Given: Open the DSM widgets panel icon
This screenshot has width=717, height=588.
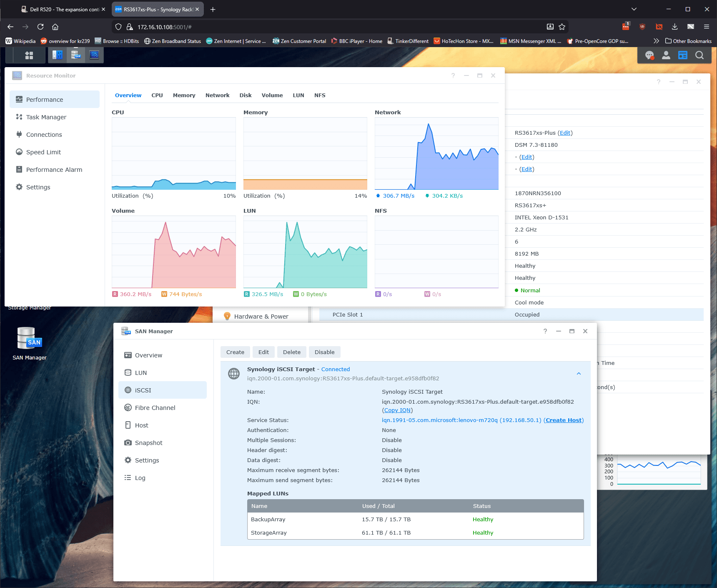Looking at the screenshot, I should [x=682, y=55].
